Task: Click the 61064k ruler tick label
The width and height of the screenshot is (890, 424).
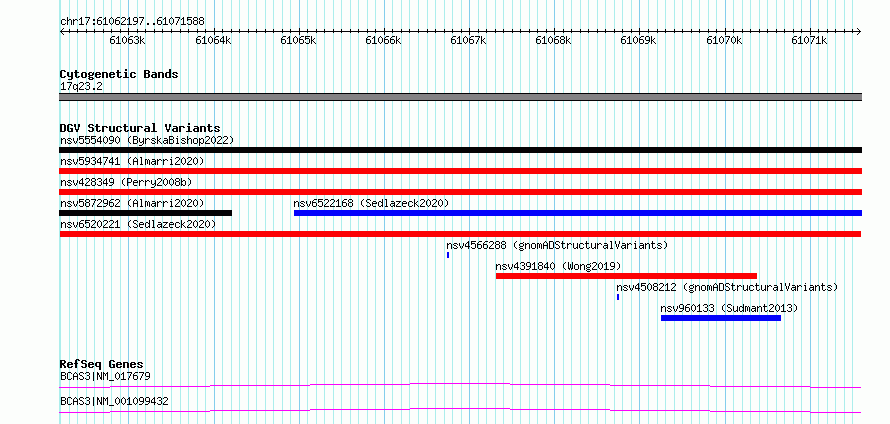Action: (x=213, y=41)
